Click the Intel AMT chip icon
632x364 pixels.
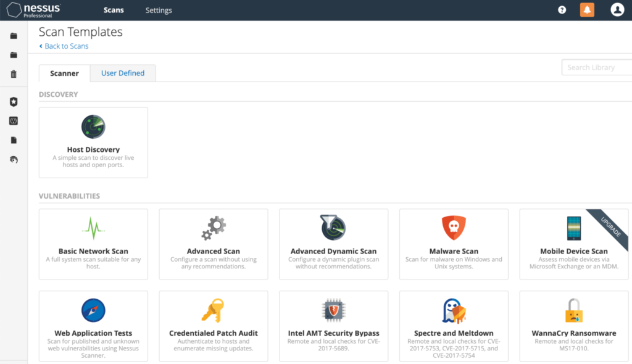pos(333,310)
